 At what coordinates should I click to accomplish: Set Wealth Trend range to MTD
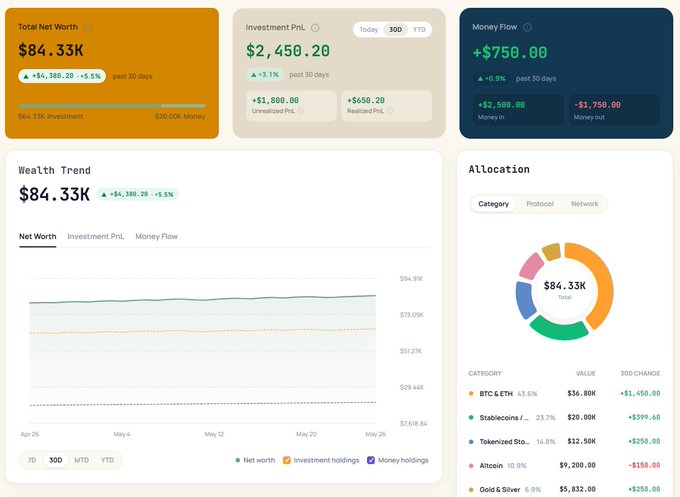pos(82,460)
